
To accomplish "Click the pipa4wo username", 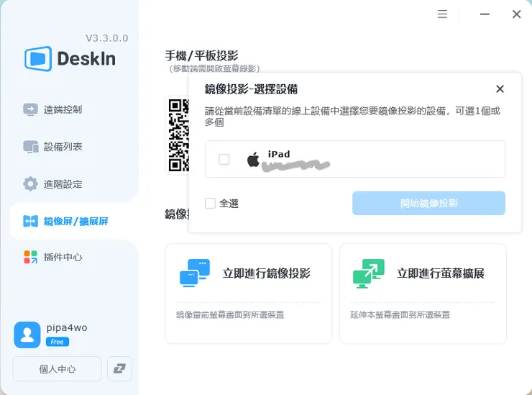I will (67, 328).
